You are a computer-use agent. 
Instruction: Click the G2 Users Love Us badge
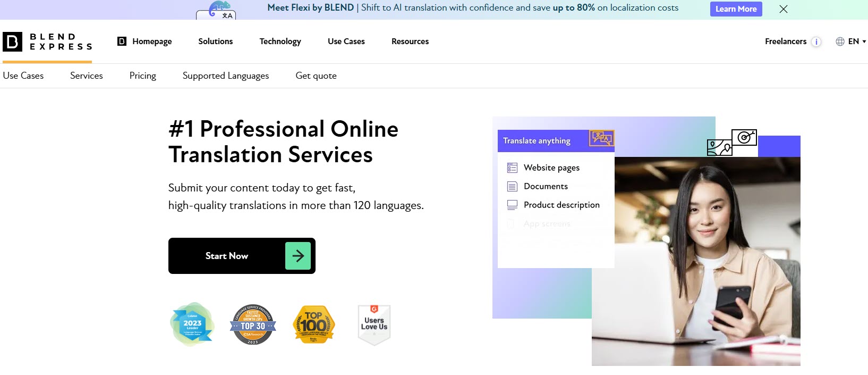coord(374,324)
